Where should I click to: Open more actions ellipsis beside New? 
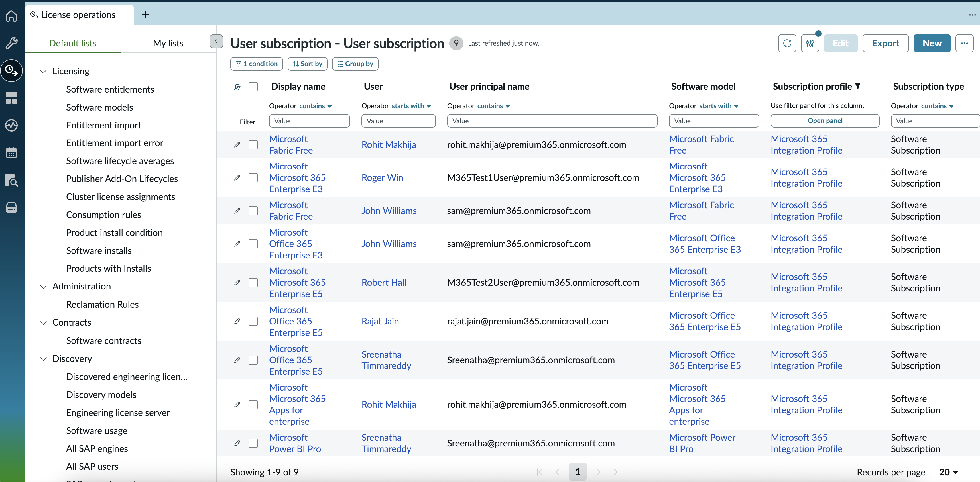tap(964, 43)
